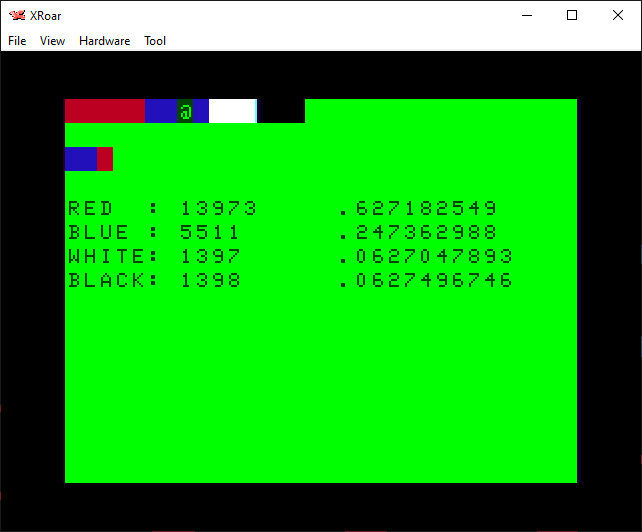This screenshot has width=642, height=532.
Task: Click the red ratio .627182549
Action: (418, 209)
